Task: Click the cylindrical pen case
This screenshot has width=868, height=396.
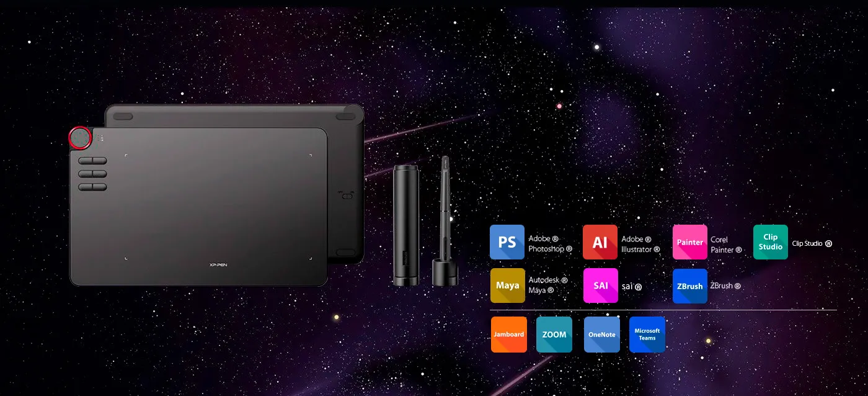Action: click(405, 226)
